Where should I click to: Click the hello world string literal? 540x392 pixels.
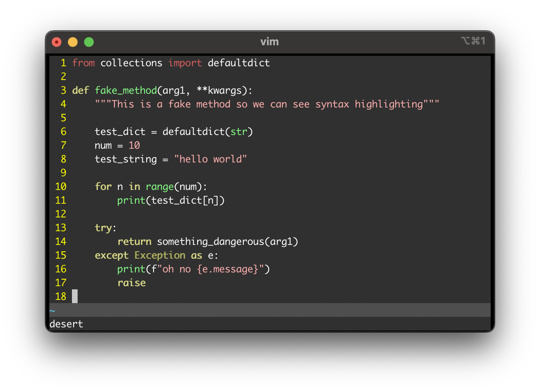coord(211,159)
